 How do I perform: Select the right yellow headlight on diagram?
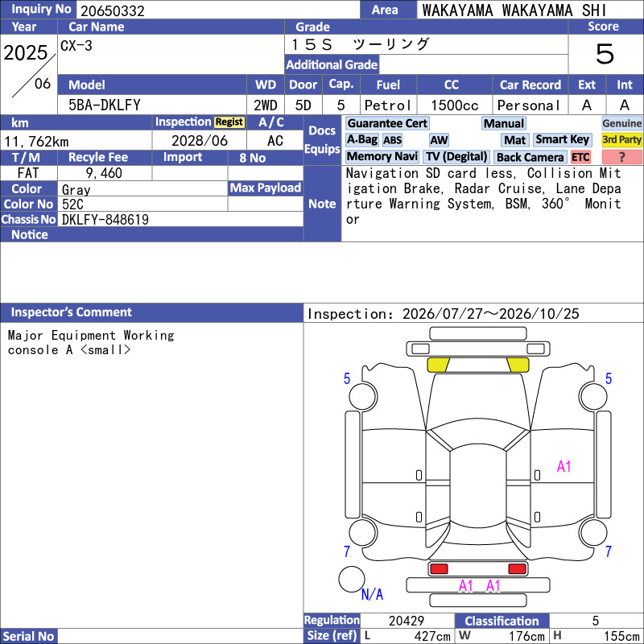click(518, 365)
